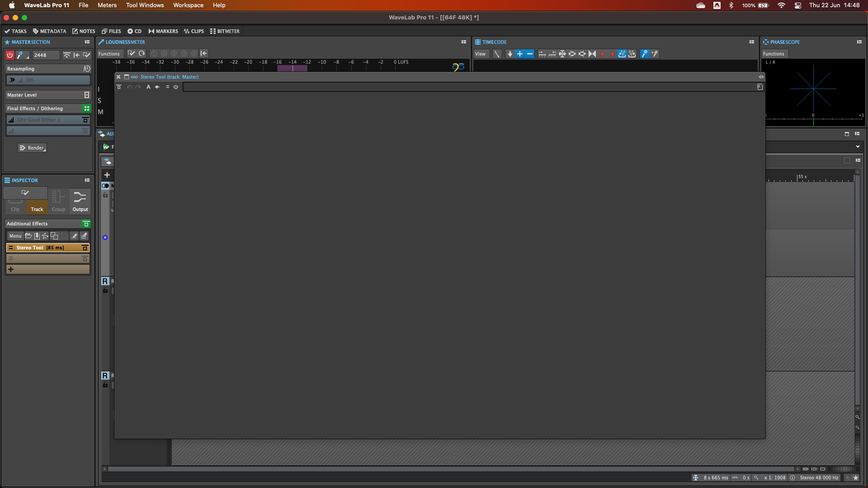Screen dimensions: 868x488
Task: Click Loudness Meter settings checkmark icon
Action: coord(131,53)
